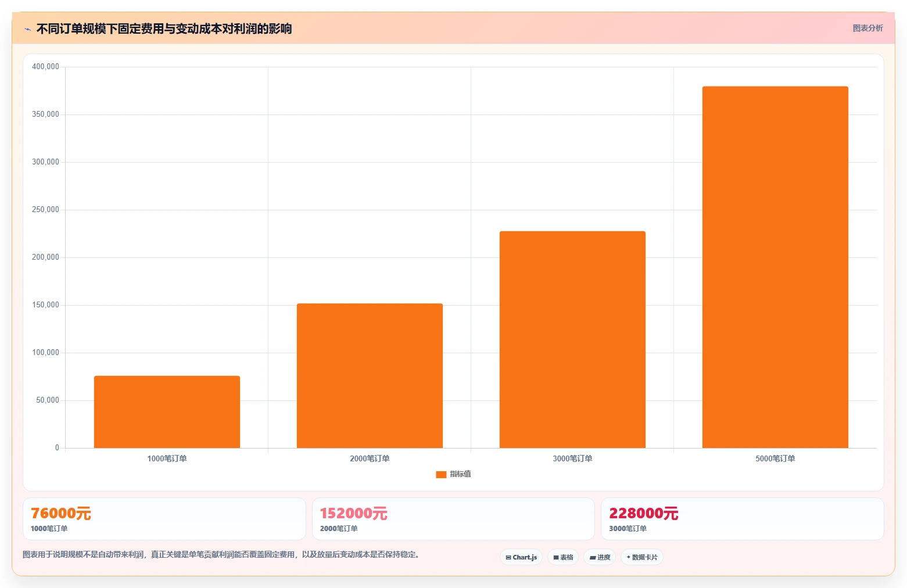Open the 76000元 data card

pos(164,519)
